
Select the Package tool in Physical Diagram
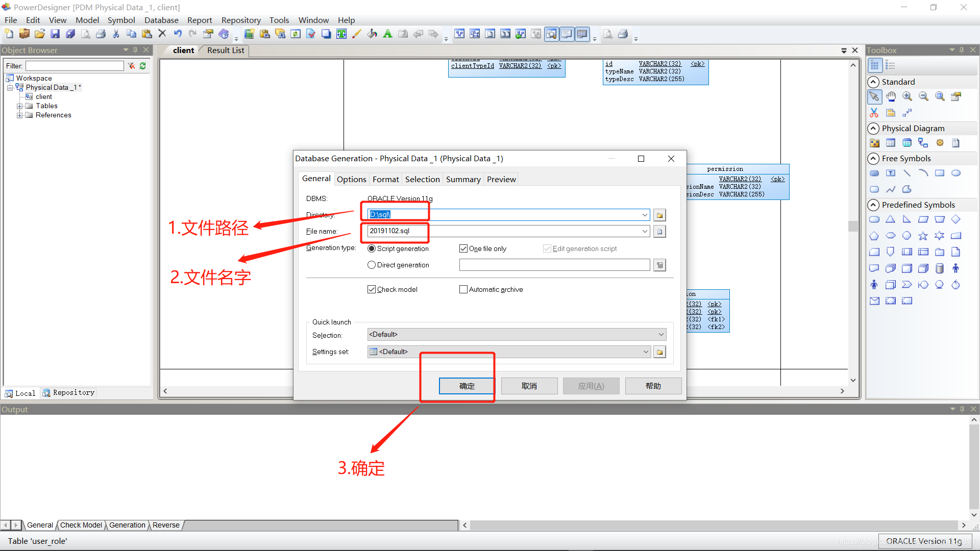coord(874,143)
